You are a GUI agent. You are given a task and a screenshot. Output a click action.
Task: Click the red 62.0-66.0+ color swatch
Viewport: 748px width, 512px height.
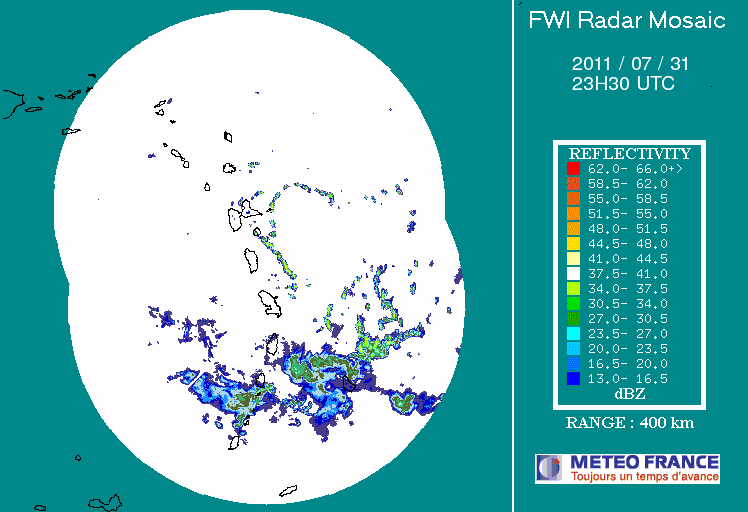pyautogui.click(x=573, y=168)
